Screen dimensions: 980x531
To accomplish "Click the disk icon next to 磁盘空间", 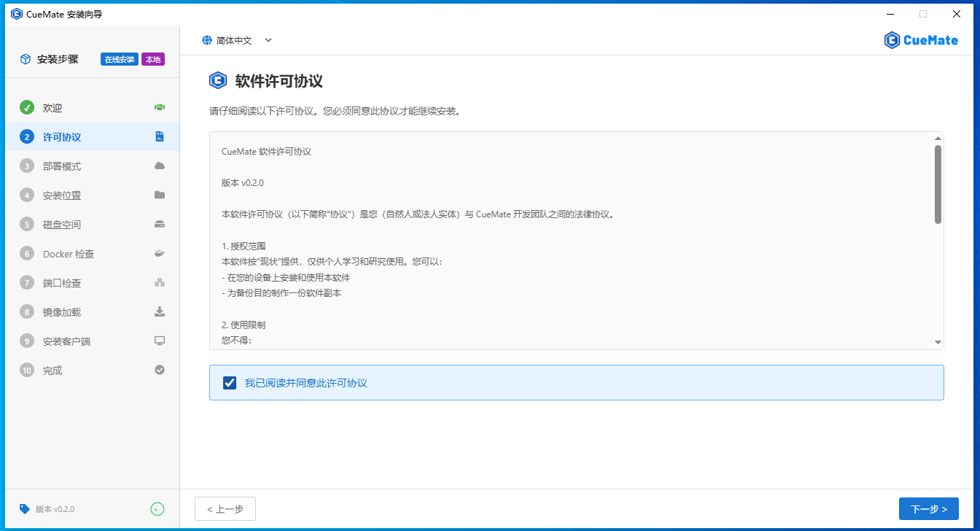I will [160, 224].
